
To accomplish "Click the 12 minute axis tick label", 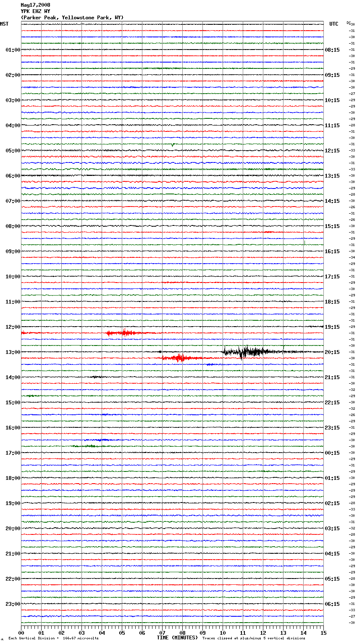I will [263, 633].
